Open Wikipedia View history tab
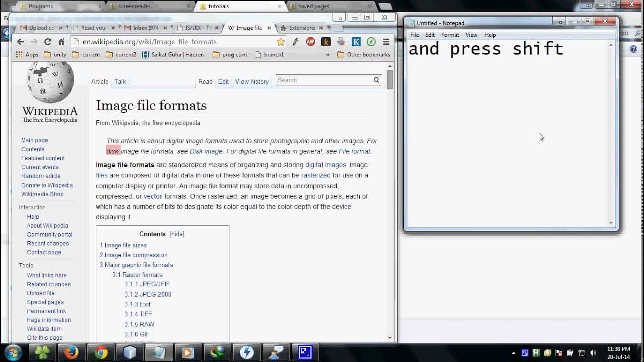This screenshot has width=644, height=362. coord(252,81)
